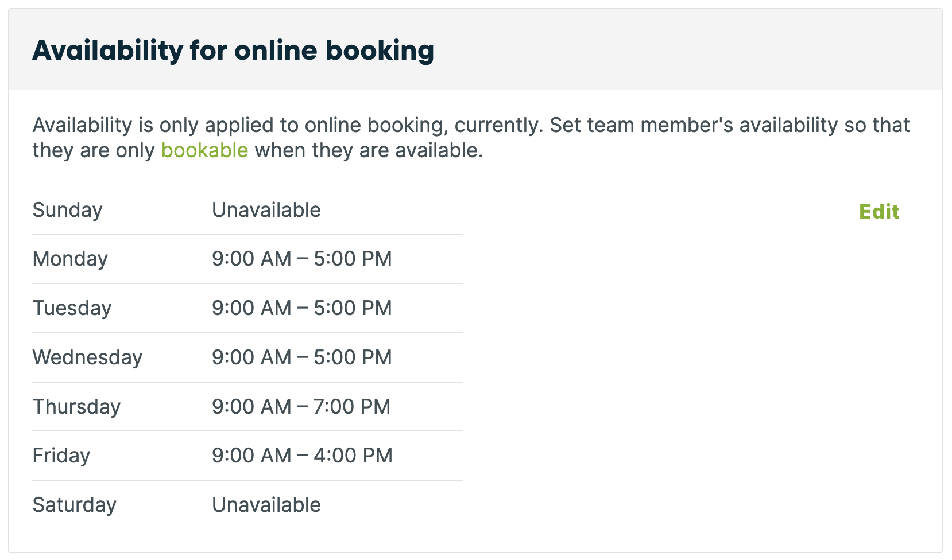Screen dimensions: 952x560
Task: Select the Saturday row label
Action: tap(74, 505)
